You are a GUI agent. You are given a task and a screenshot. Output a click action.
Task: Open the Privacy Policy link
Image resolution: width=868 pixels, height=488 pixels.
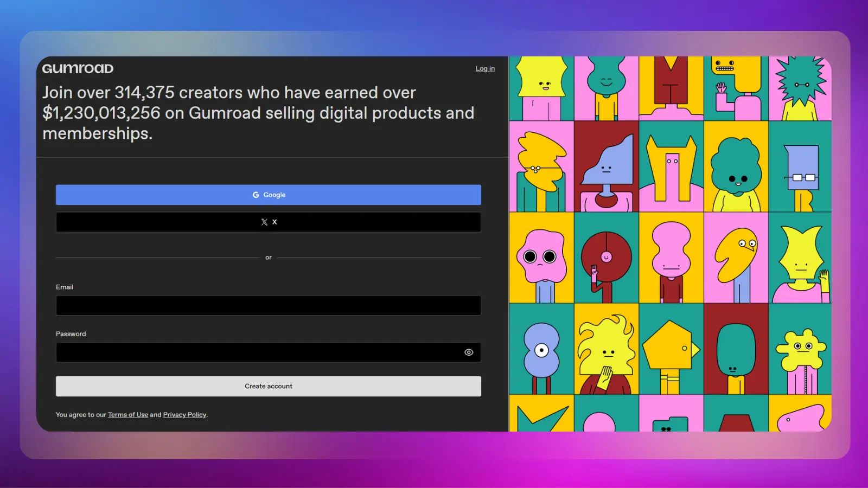pos(185,415)
